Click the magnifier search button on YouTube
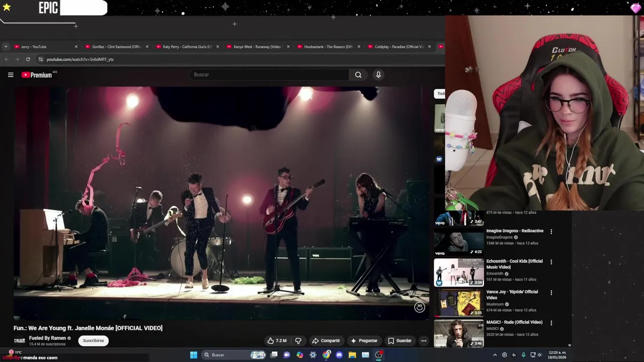The image size is (644, 362). (x=358, y=75)
